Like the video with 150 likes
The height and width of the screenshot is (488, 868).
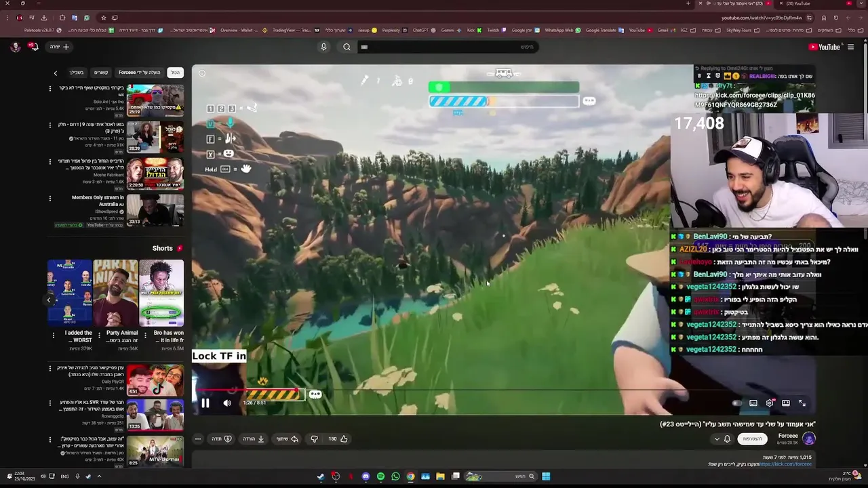338,439
